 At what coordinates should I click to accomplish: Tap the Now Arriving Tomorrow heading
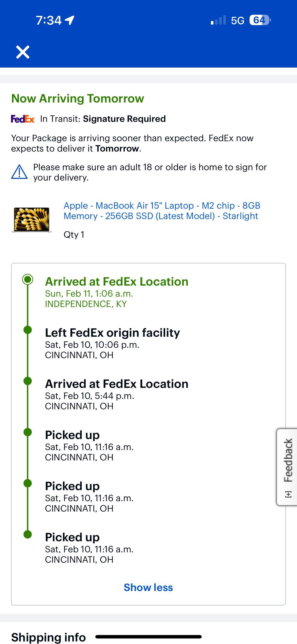78,99
